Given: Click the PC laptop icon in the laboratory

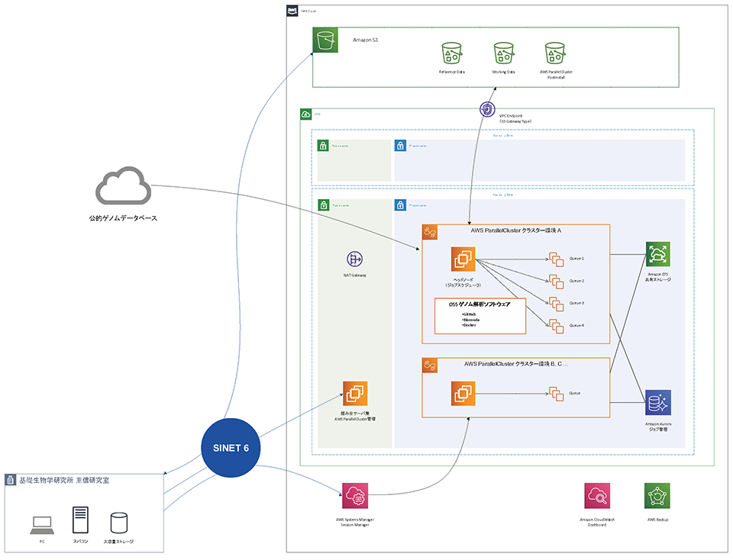Looking at the screenshot, I should [41, 524].
